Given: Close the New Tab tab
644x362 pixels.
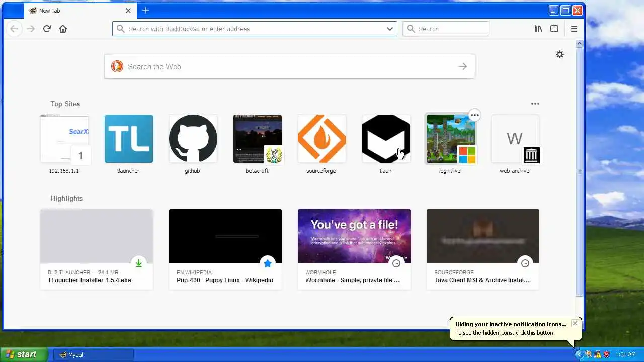Looking at the screenshot, I should pos(128,10).
